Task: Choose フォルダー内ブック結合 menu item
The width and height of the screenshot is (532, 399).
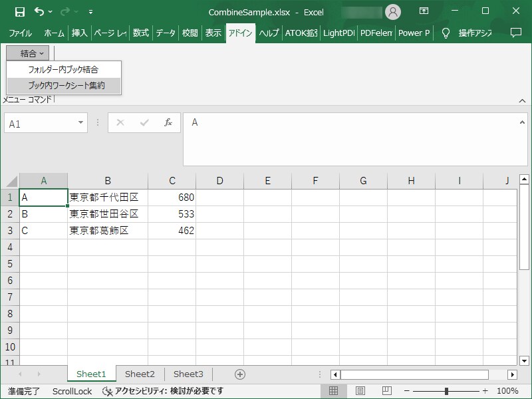Action: 64,70
